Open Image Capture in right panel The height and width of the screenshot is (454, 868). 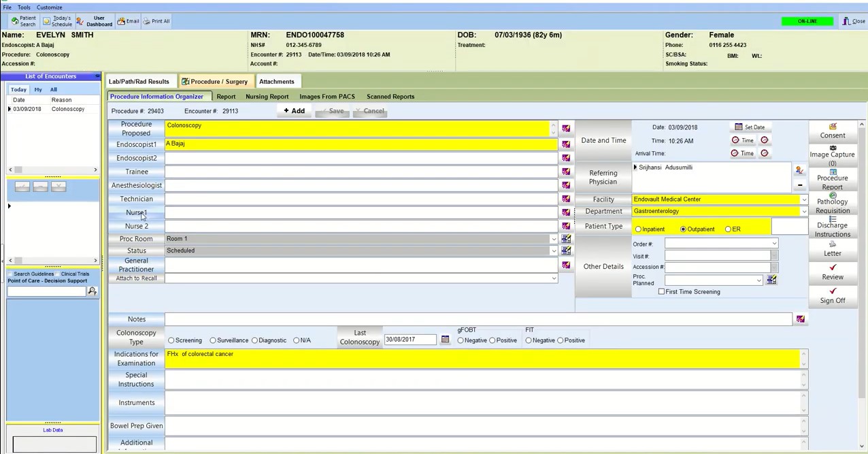click(832, 155)
